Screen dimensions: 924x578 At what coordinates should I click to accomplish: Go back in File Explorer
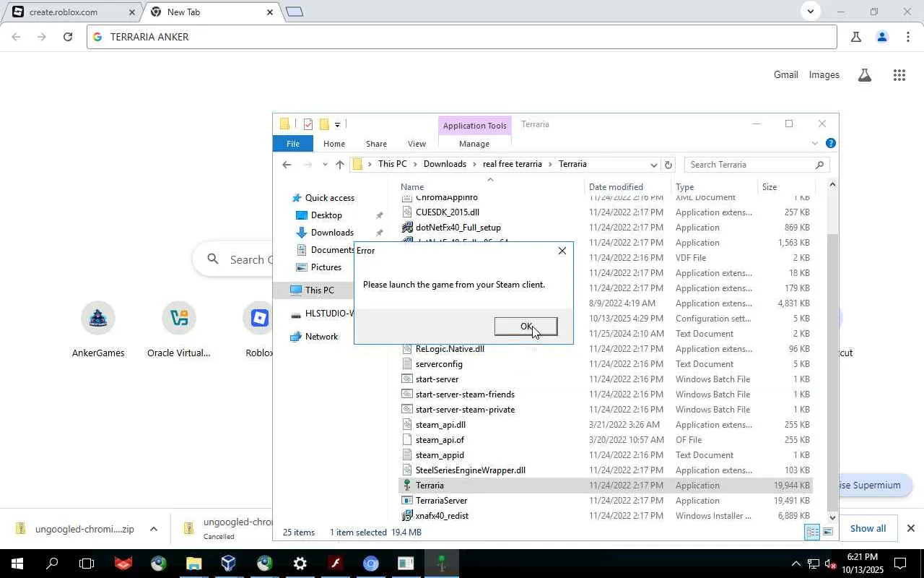click(287, 165)
